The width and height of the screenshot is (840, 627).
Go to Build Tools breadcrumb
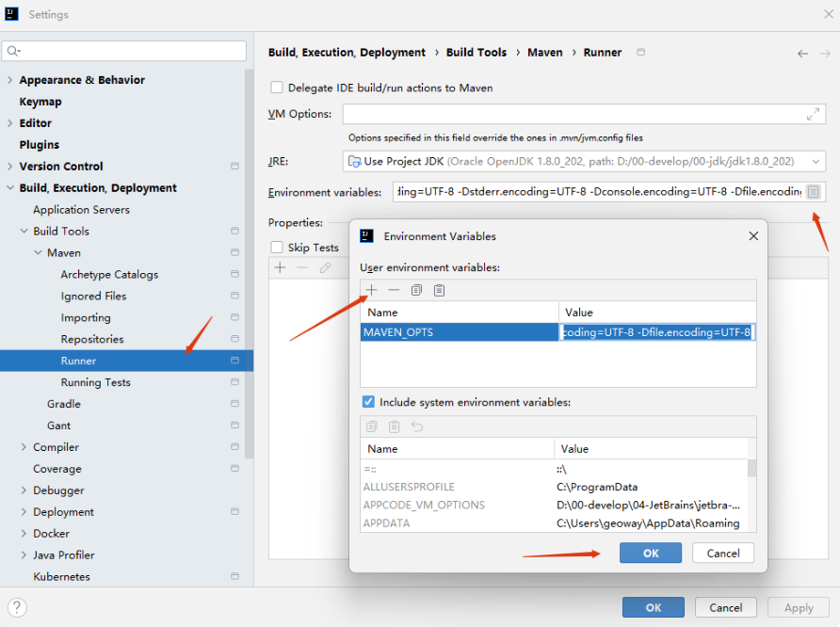[x=477, y=52]
